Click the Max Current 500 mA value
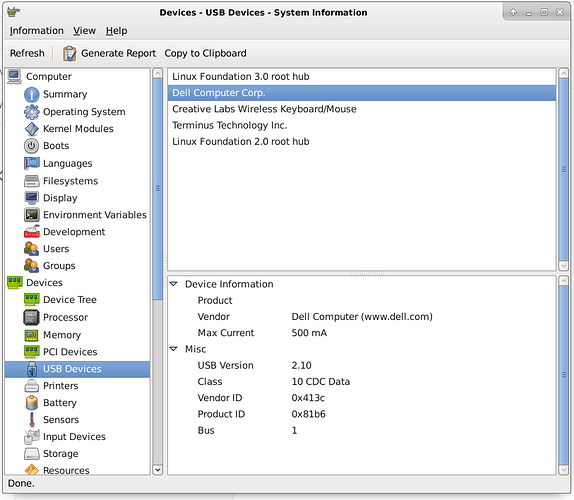 (x=309, y=333)
